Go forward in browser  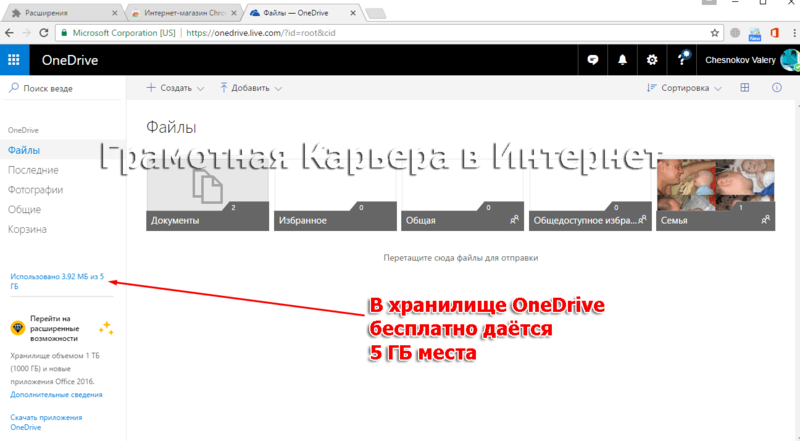27,33
